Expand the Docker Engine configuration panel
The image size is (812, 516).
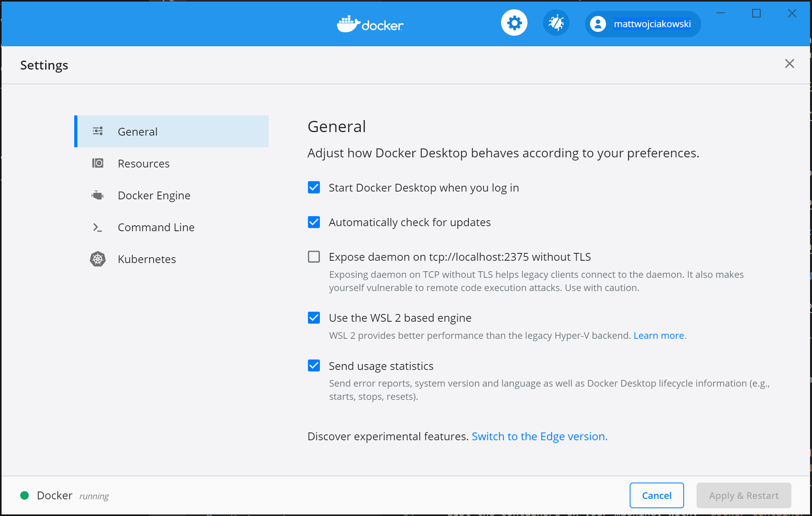(x=154, y=195)
